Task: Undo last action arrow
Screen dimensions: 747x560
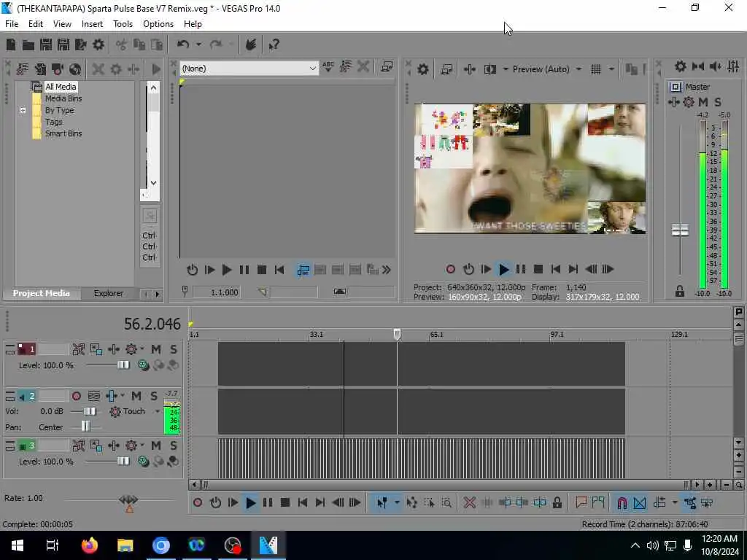Action: (183, 44)
